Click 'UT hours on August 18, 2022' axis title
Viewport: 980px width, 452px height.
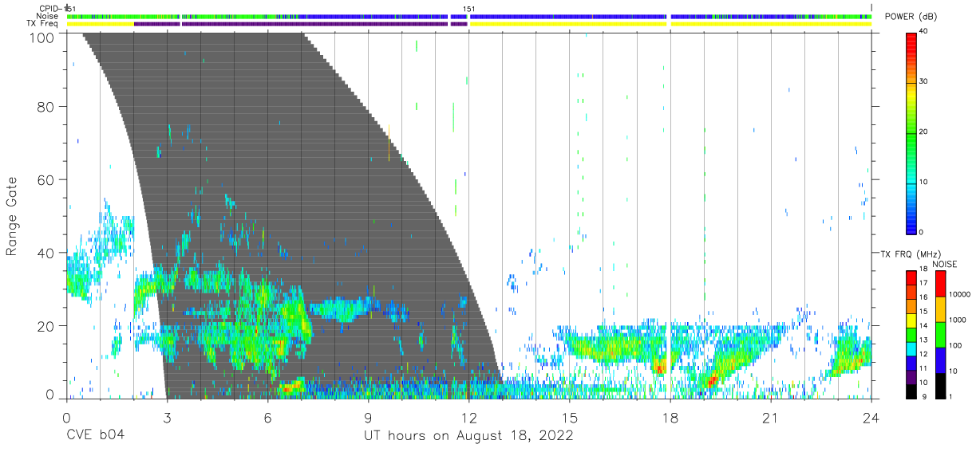tap(468, 436)
